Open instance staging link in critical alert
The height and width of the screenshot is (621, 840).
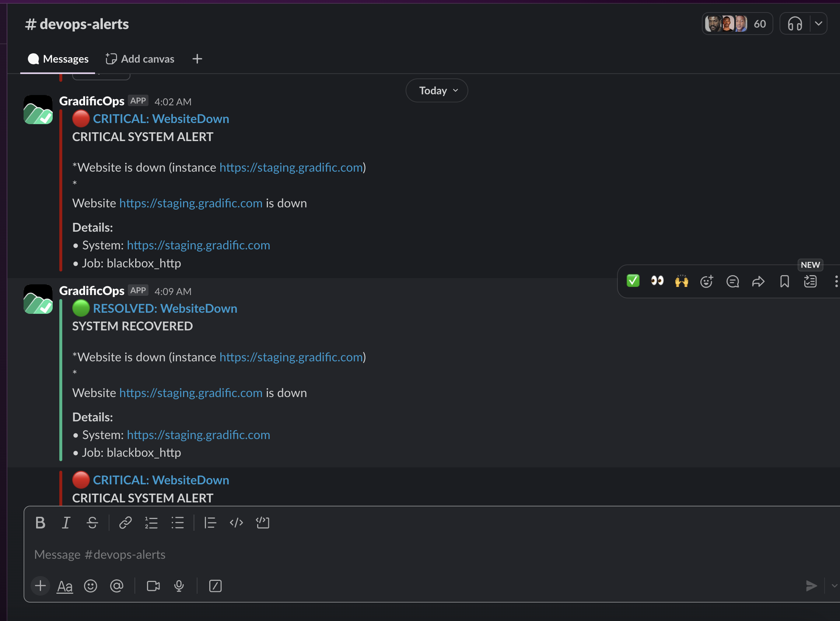click(x=291, y=167)
